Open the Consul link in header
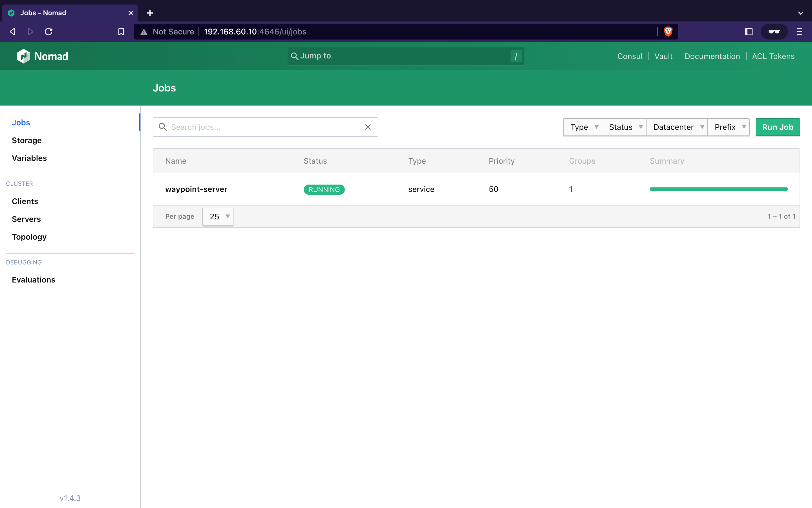This screenshot has width=812, height=508. [x=630, y=56]
